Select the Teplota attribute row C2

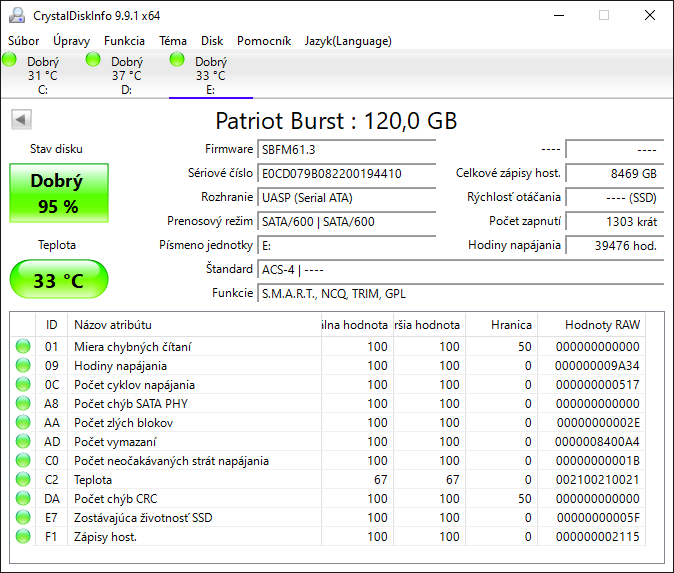pos(328,479)
